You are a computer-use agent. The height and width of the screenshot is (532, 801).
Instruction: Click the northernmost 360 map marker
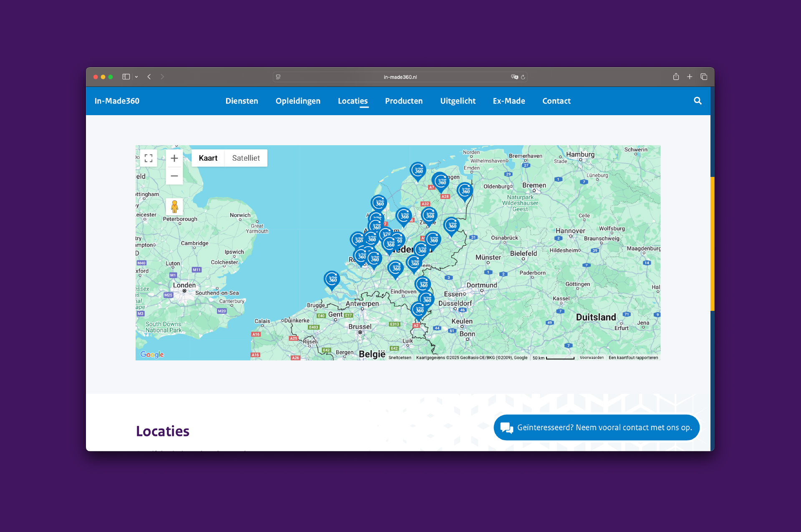418,171
